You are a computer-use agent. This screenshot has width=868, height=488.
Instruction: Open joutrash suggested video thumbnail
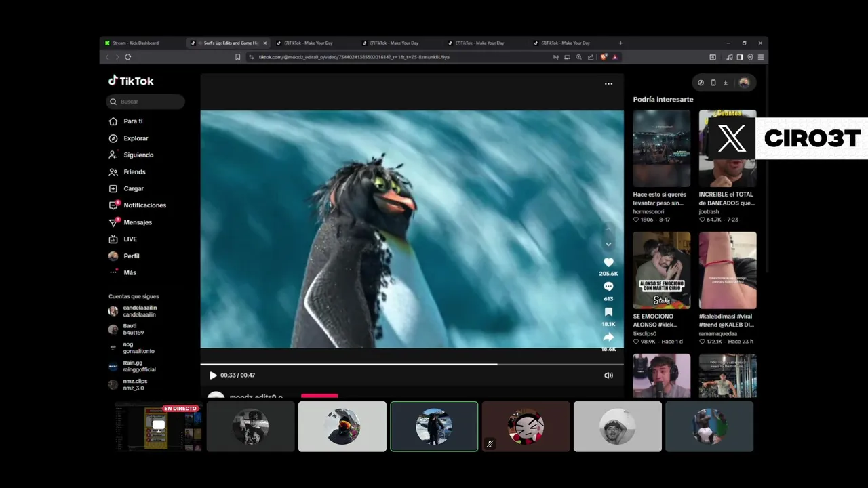pos(728,148)
